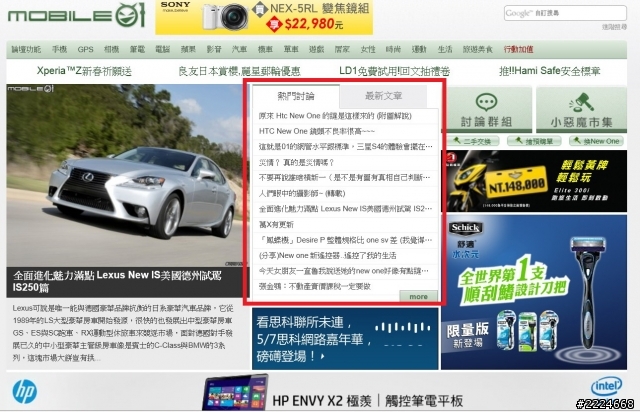The width and height of the screenshot is (640, 412).
Task: Open the Hami Safe安全標章 promo link
Action: click(x=549, y=71)
